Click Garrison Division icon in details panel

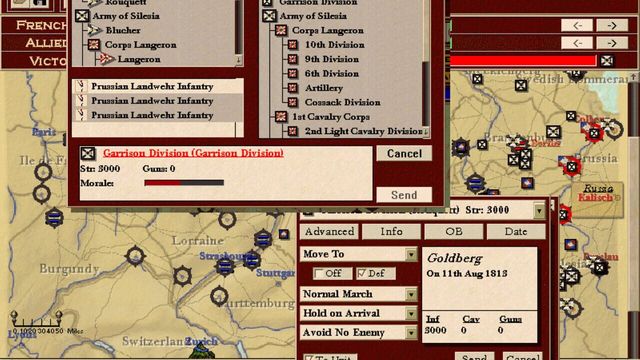click(x=88, y=153)
